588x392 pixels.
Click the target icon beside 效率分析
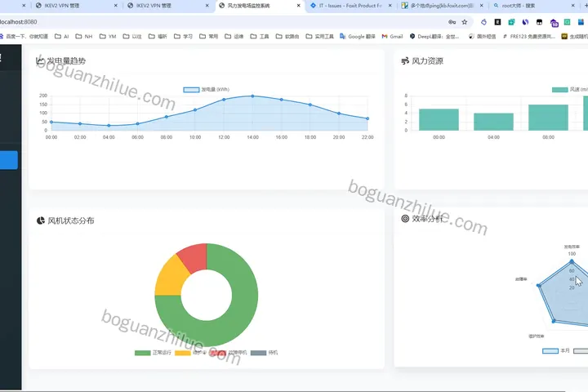coord(405,219)
